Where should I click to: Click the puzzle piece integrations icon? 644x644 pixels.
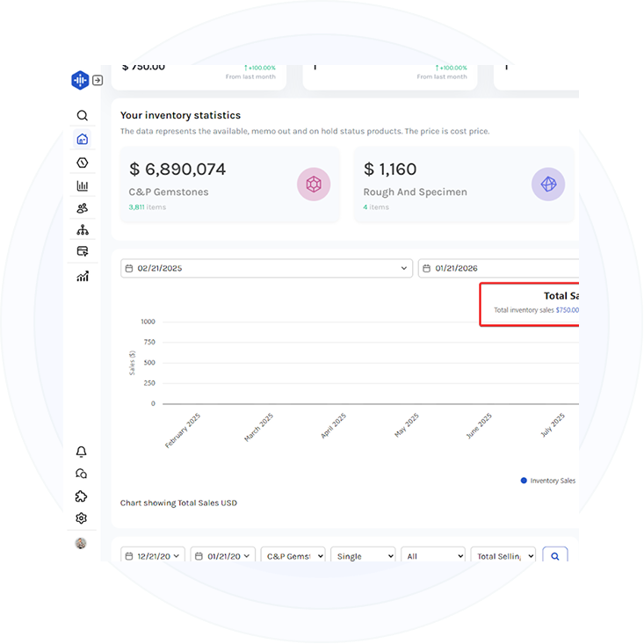(82, 496)
